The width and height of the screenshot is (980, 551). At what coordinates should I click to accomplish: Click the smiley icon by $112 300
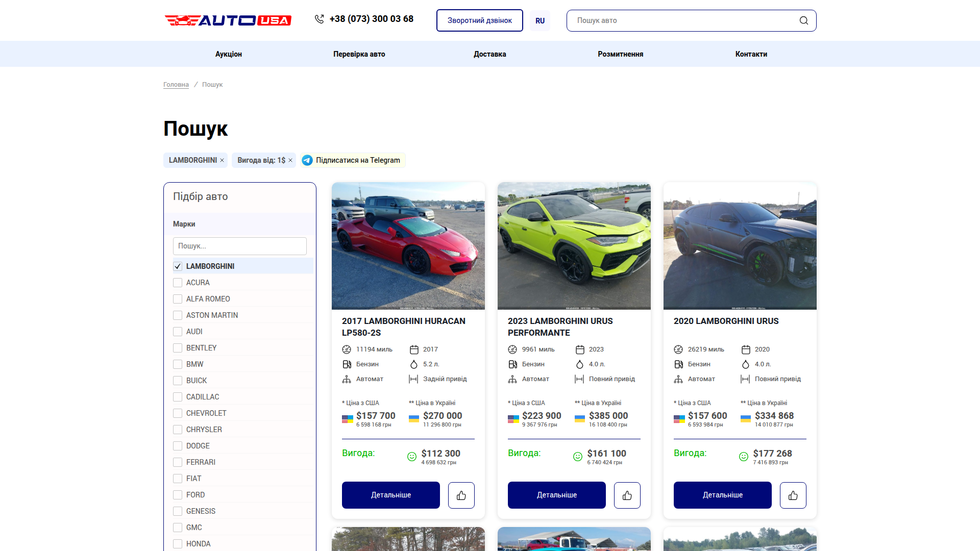pos(412,457)
